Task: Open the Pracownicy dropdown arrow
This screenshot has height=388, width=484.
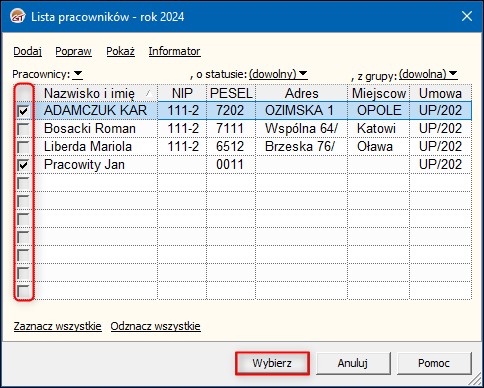Action: (x=78, y=74)
